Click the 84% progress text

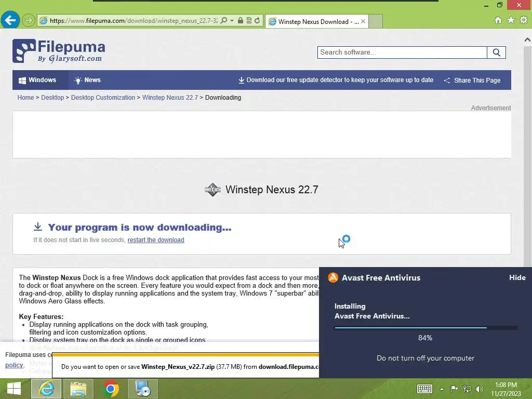point(425,338)
